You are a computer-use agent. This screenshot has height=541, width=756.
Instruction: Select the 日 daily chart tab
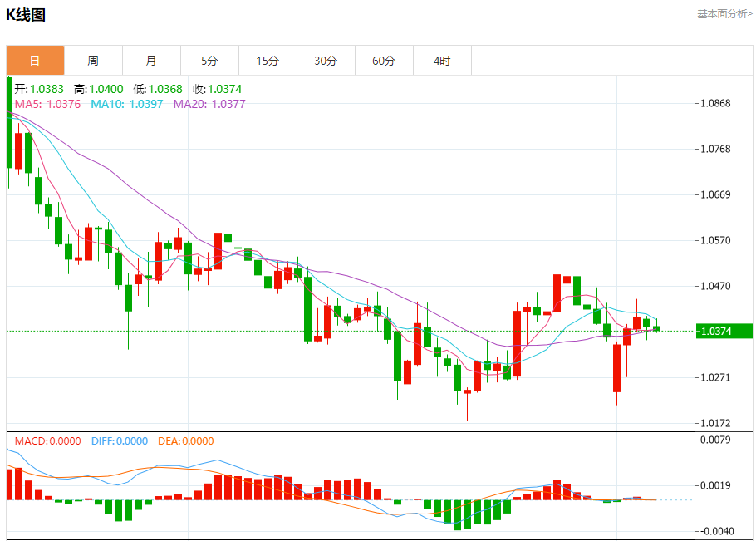pos(35,61)
